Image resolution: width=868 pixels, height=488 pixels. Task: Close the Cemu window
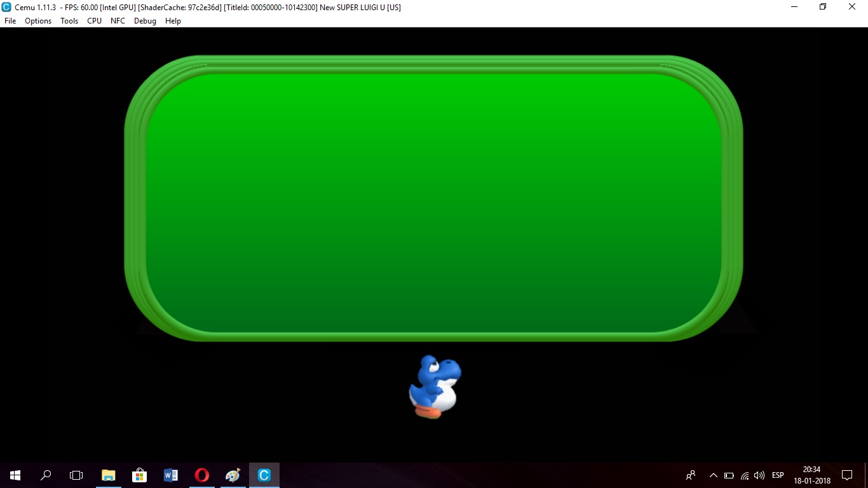click(852, 7)
